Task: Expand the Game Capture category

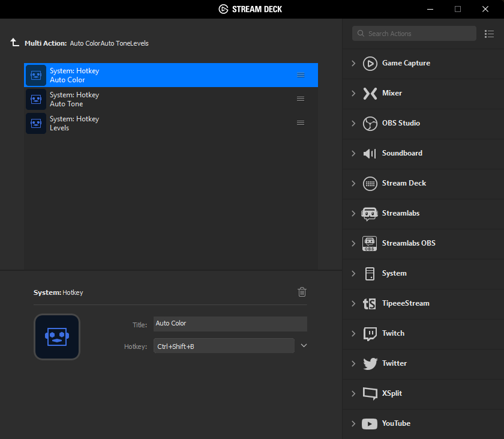Action: (353, 63)
